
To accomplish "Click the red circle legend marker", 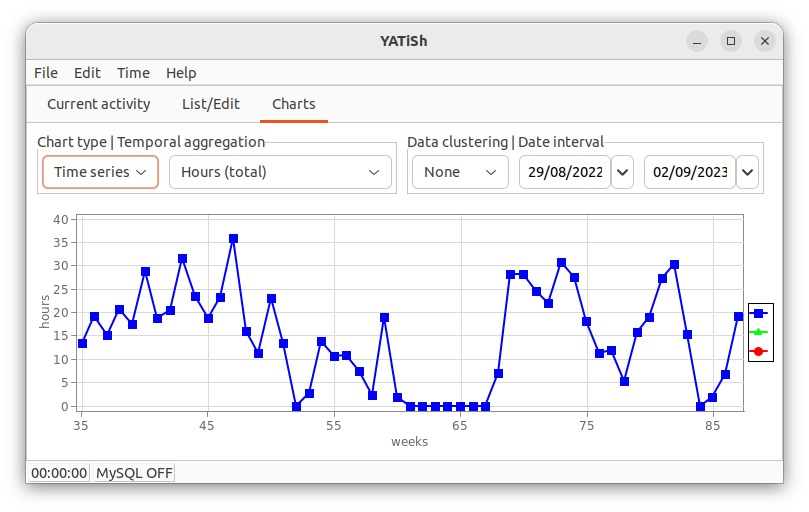I will [x=758, y=351].
